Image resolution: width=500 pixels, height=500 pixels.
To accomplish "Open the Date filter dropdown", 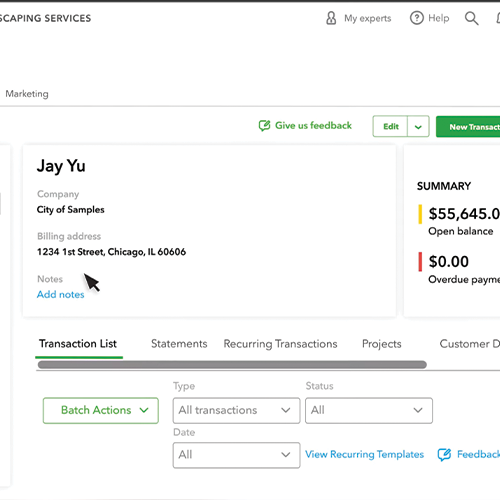I will click(236, 455).
